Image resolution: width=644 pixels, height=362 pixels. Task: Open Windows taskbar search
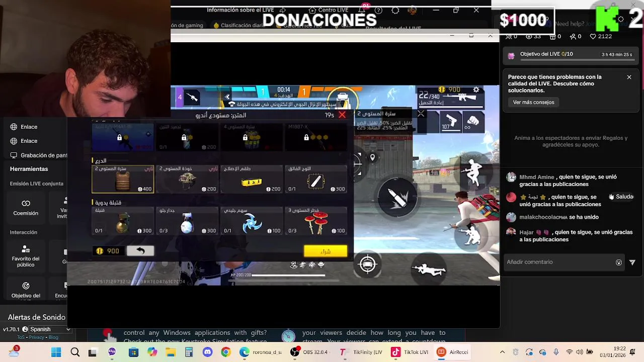[x=75, y=352]
